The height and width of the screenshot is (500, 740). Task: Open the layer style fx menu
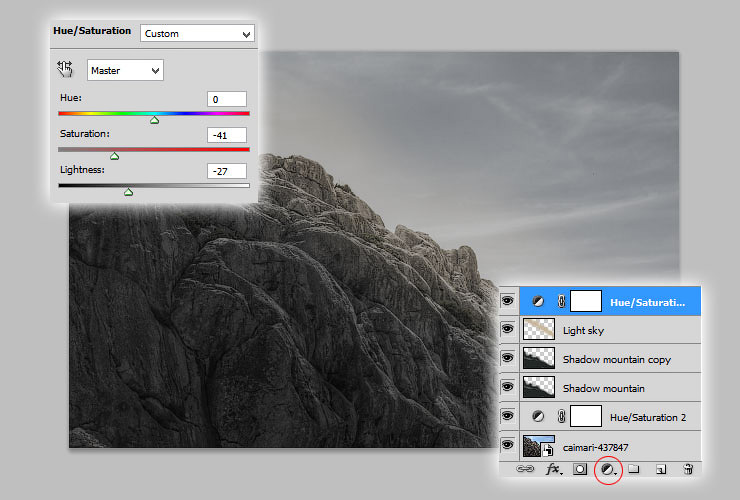(554, 469)
